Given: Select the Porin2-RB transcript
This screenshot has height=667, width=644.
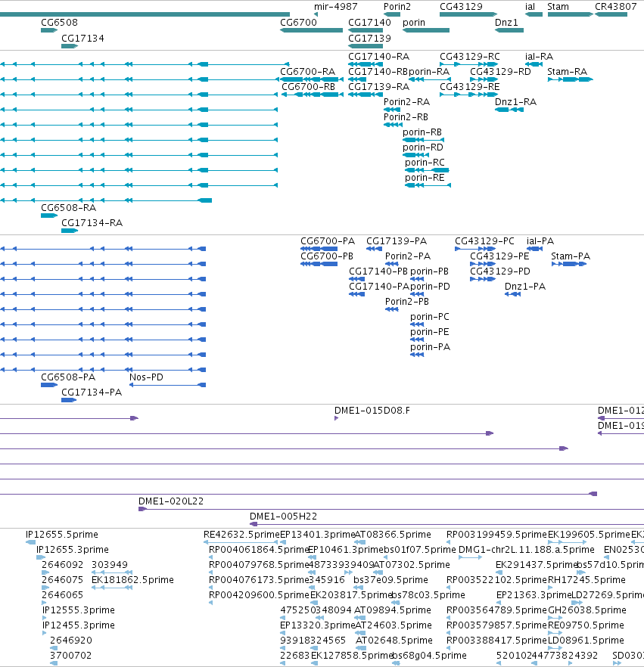Looking at the screenshot, I should (406, 117).
